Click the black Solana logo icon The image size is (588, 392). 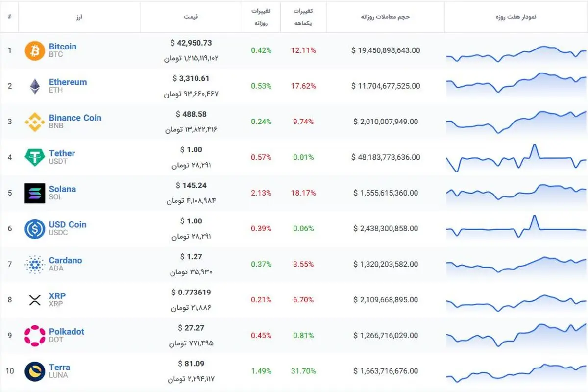coord(35,193)
